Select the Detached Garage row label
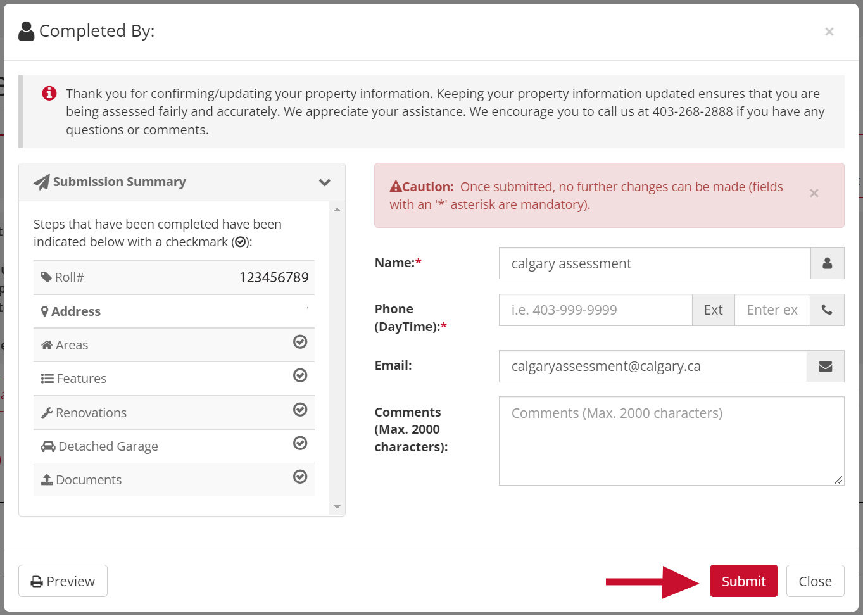Screen dimensions: 863x616 point(108,446)
